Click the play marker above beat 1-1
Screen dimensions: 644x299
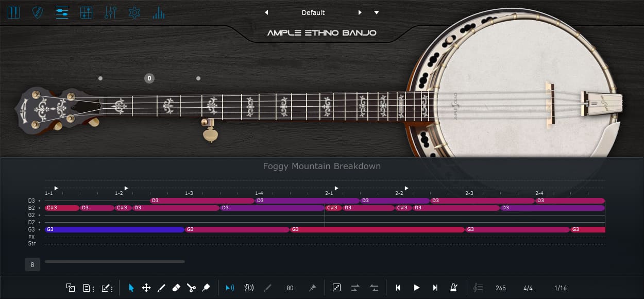point(56,188)
